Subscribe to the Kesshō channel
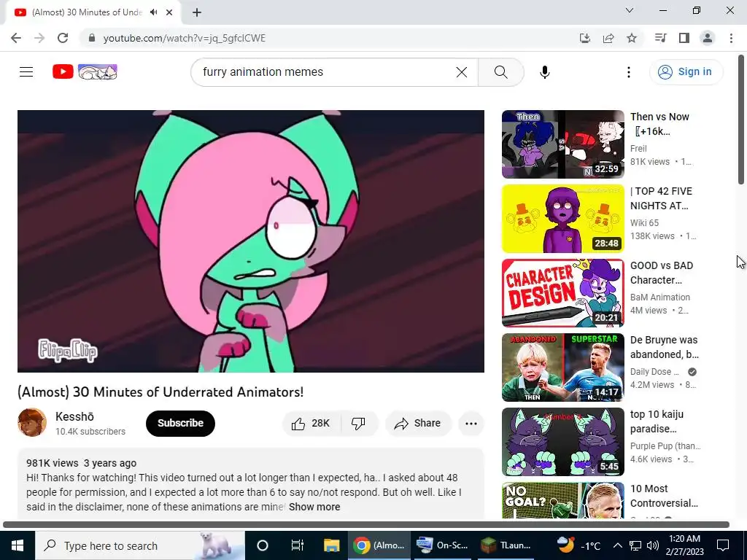The height and width of the screenshot is (560, 747). 180,424
